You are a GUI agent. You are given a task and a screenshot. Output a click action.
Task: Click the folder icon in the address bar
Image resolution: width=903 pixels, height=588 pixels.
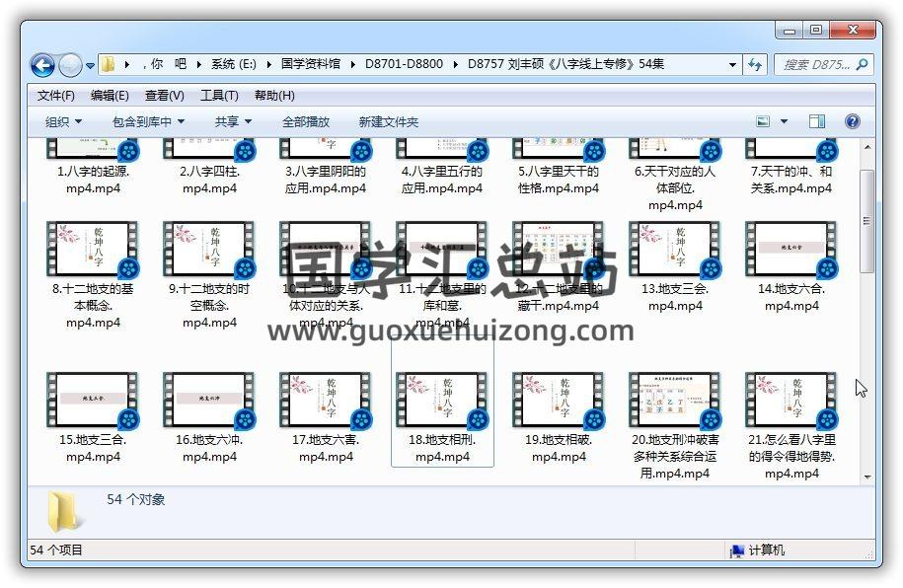point(109,64)
